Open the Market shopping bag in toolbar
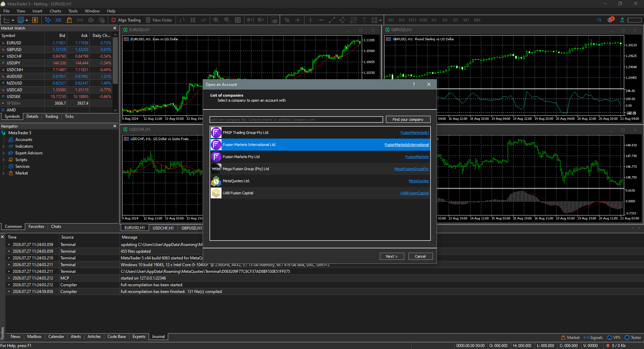This screenshot has height=349, width=644. [x=69, y=20]
